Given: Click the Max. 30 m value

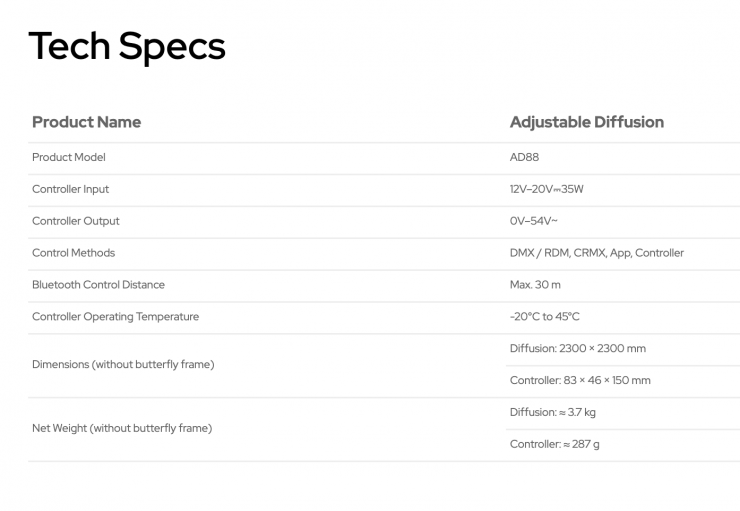Looking at the screenshot, I should point(535,285).
